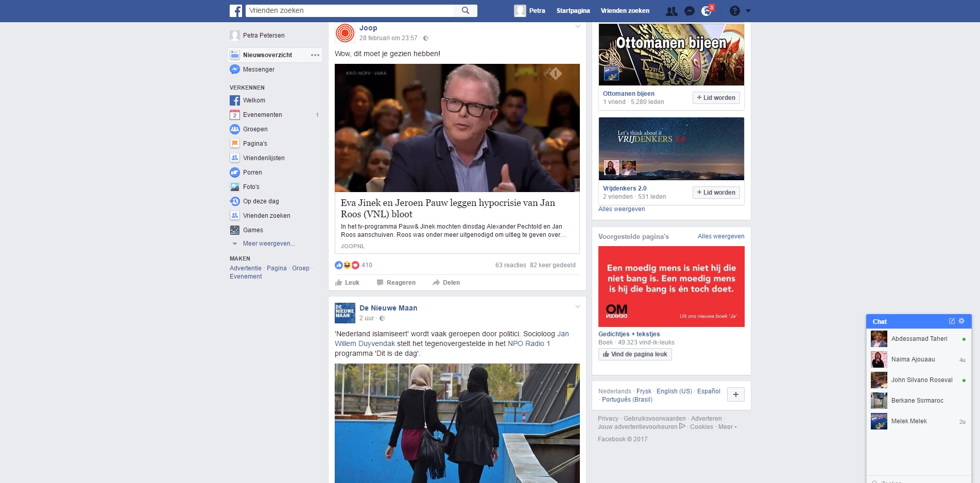Click the Joop page avatar
The height and width of the screenshot is (483, 980).
(345, 33)
